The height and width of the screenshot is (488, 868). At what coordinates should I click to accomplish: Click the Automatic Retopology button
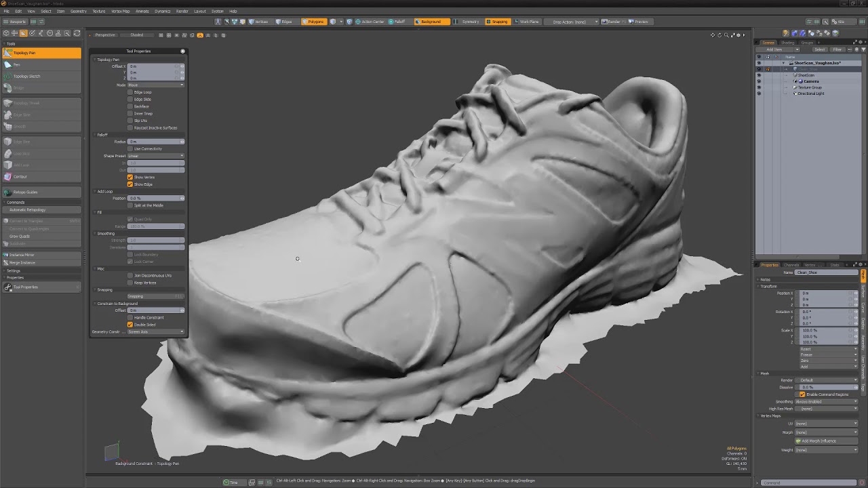(41, 209)
